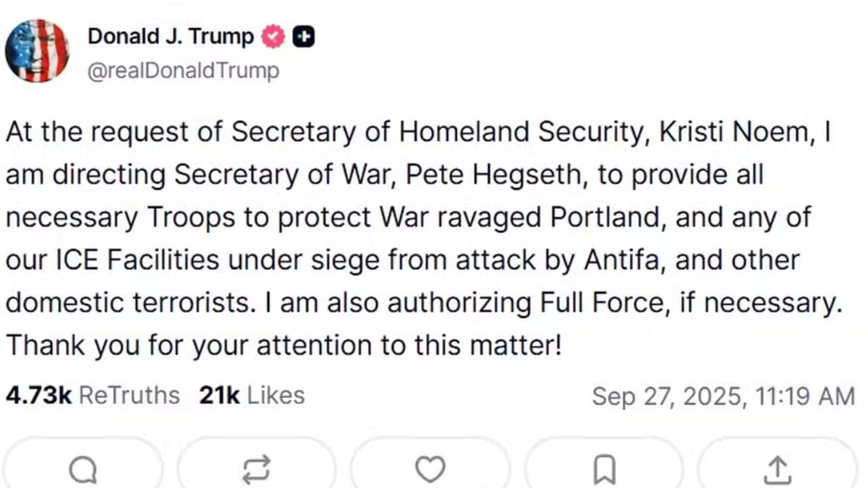Open the reply comment bubble icon

click(82, 471)
